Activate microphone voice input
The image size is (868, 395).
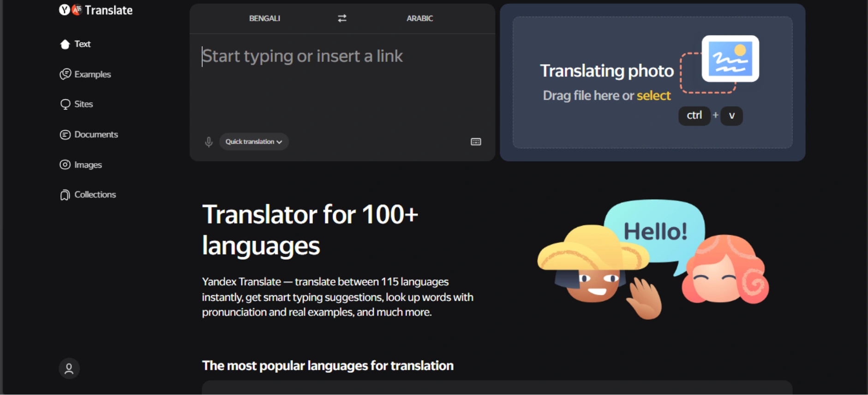209,142
